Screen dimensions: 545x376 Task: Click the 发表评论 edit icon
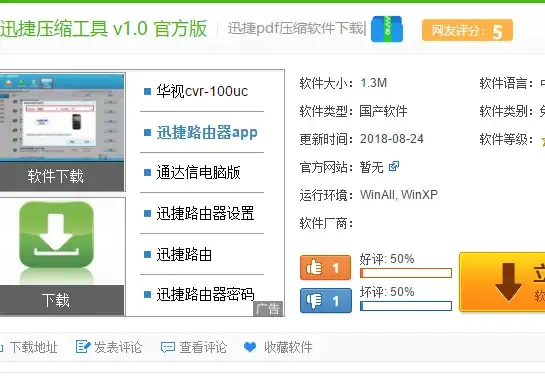[83, 347]
